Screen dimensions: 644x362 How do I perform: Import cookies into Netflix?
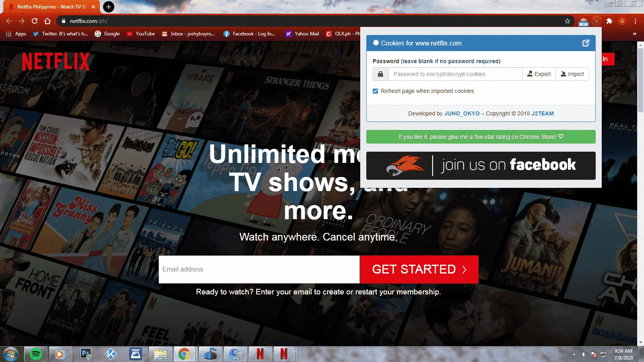572,74
